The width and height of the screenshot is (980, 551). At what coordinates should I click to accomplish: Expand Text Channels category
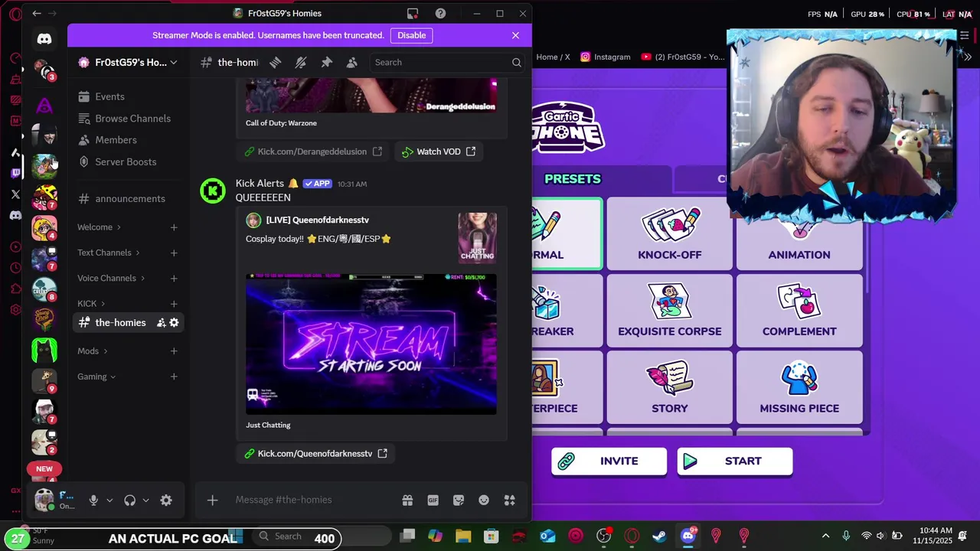click(109, 253)
